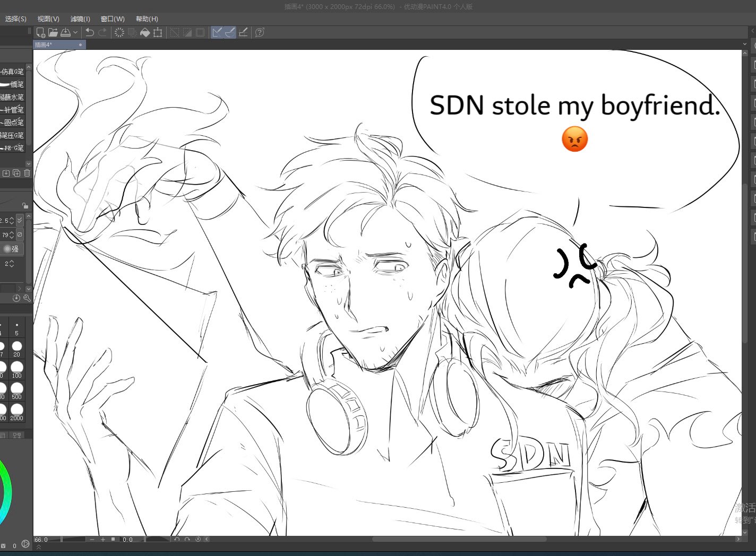Reset canvas rotation icon

198,540
